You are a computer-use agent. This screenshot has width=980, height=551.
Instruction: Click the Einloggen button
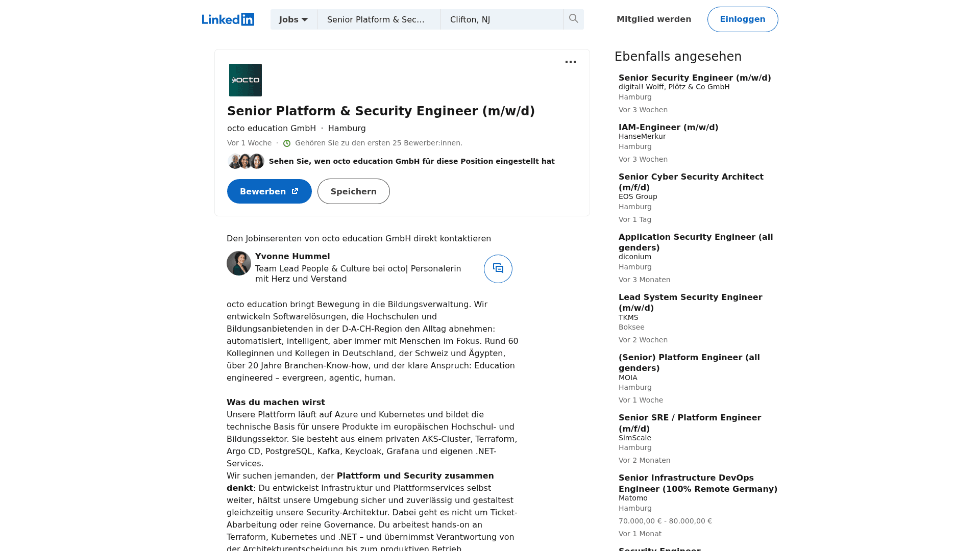click(x=743, y=19)
